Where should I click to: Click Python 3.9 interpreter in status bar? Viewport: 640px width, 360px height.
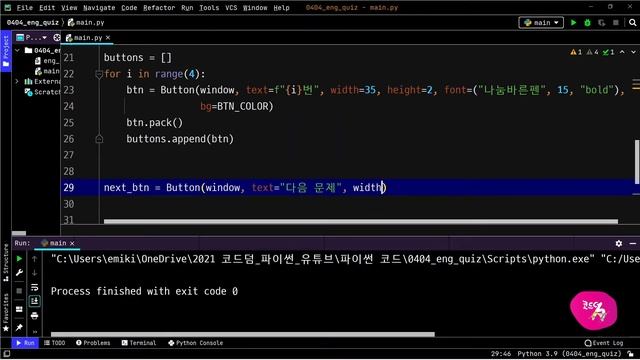[569, 354]
